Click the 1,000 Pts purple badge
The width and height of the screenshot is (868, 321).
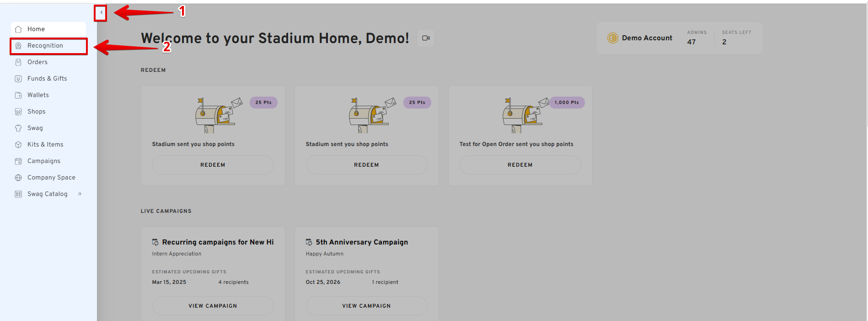click(x=567, y=103)
